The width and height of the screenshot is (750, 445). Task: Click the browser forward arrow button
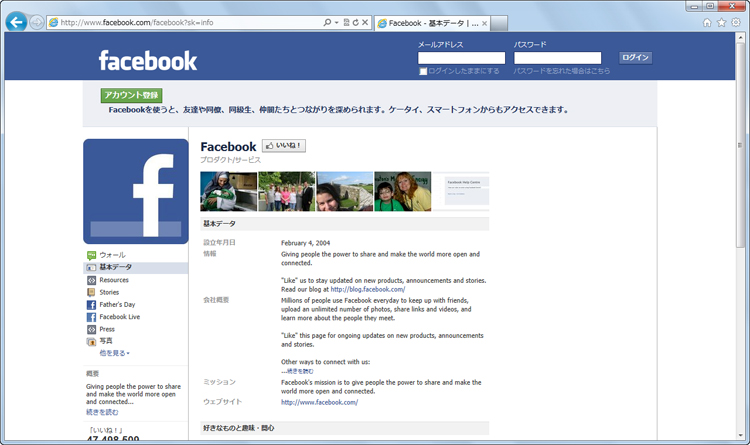[36, 22]
